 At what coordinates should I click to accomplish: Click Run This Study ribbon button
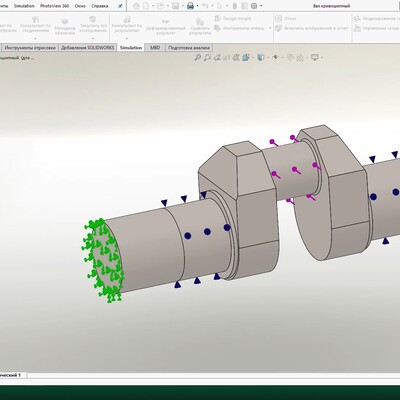click(x=93, y=25)
